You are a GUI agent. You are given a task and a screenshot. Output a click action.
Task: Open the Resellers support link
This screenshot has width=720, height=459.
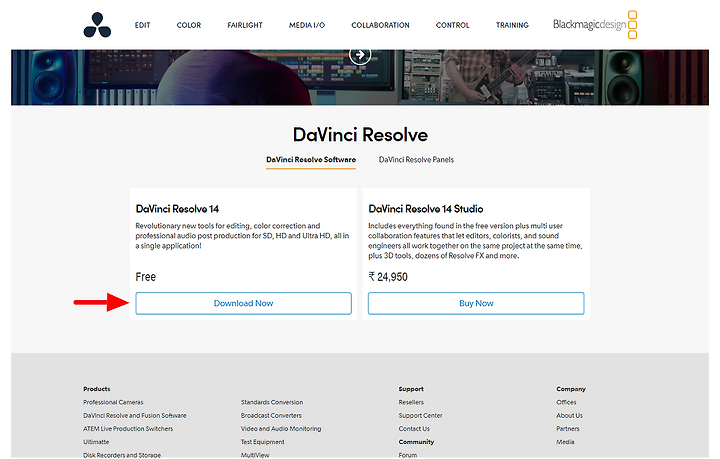pyautogui.click(x=411, y=402)
